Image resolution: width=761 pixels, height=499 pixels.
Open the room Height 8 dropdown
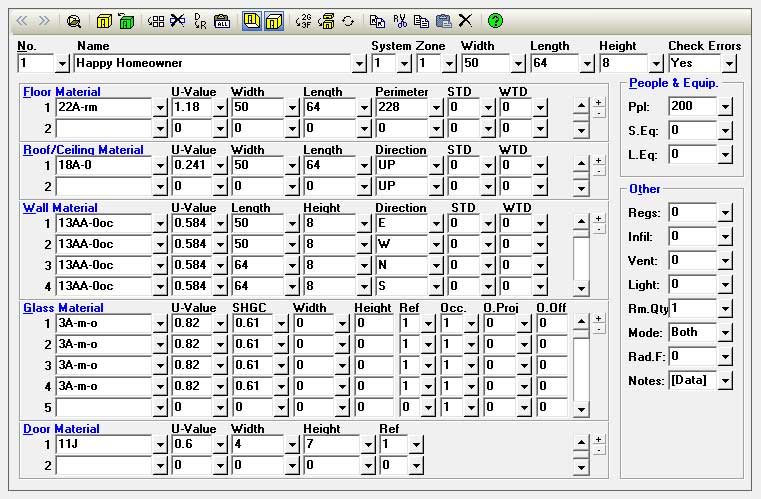coord(656,64)
